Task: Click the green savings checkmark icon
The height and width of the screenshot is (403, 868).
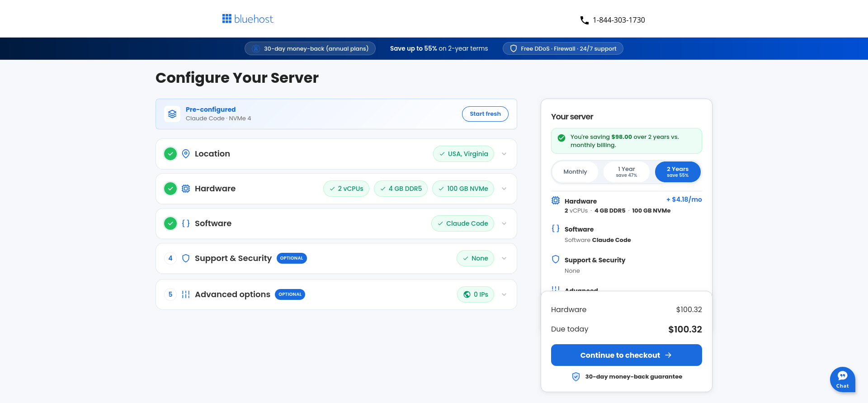Action: coord(561,138)
